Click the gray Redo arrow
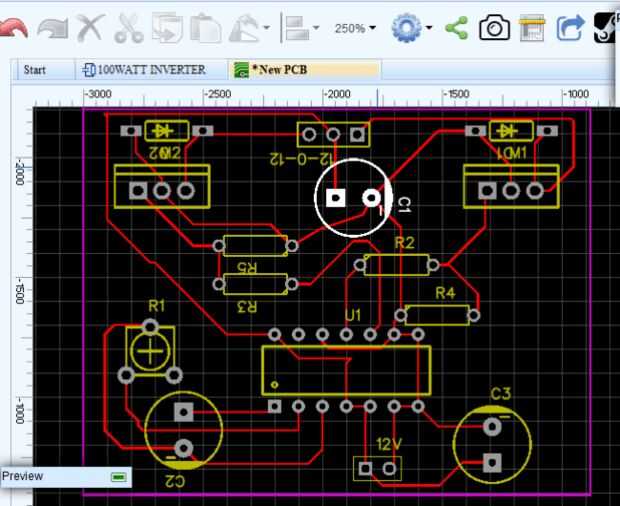 52,28
